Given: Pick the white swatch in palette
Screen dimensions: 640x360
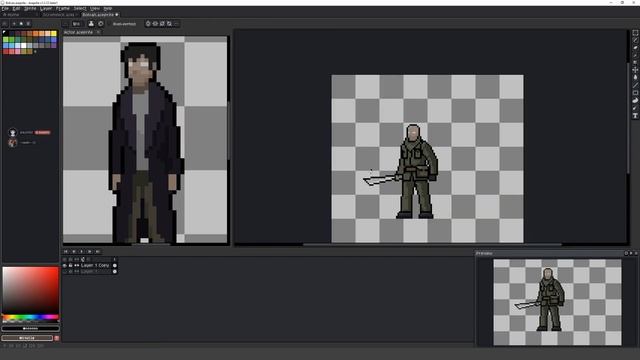Looking at the screenshot, I should (23, 46).
